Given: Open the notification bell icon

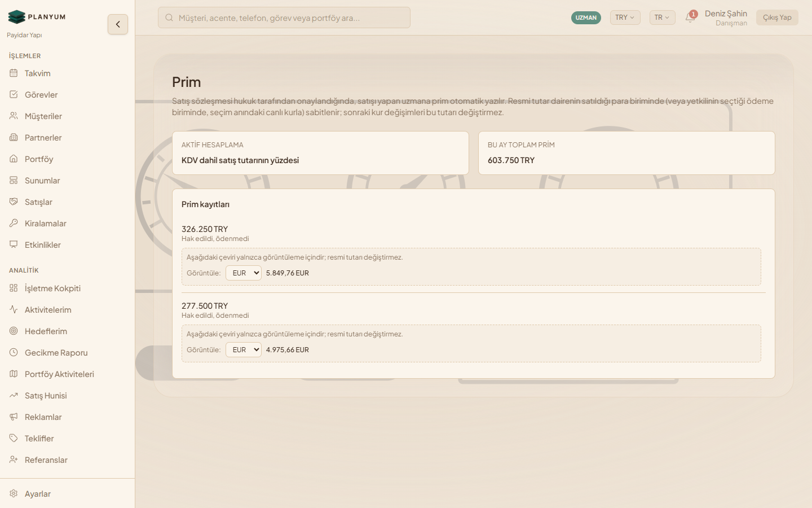Looking at the screenshot, I should [690, 17].
